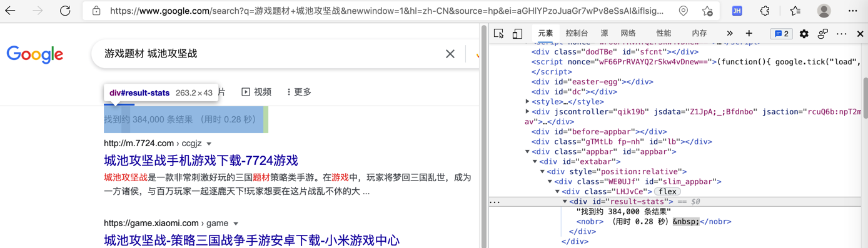Open the favorites list
This screenshot has width=868, height=248.
795,11
